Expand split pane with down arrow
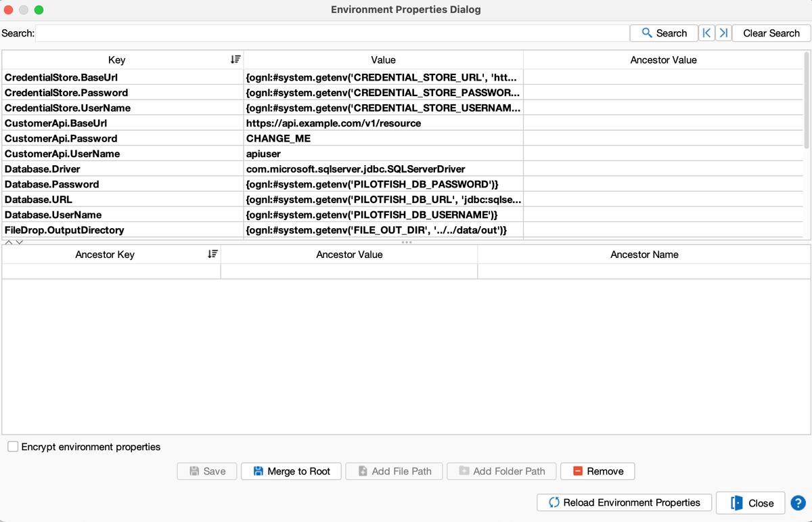The height and width of the screenshot is (522, 812). 19,242
